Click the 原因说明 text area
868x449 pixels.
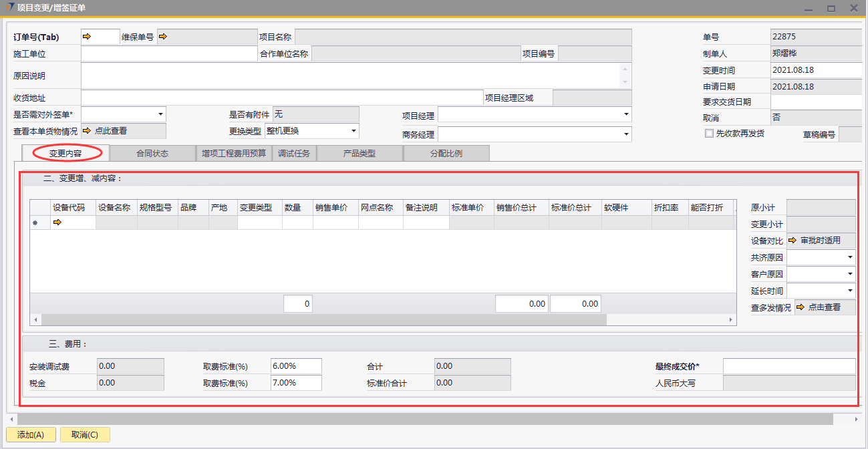351,76
